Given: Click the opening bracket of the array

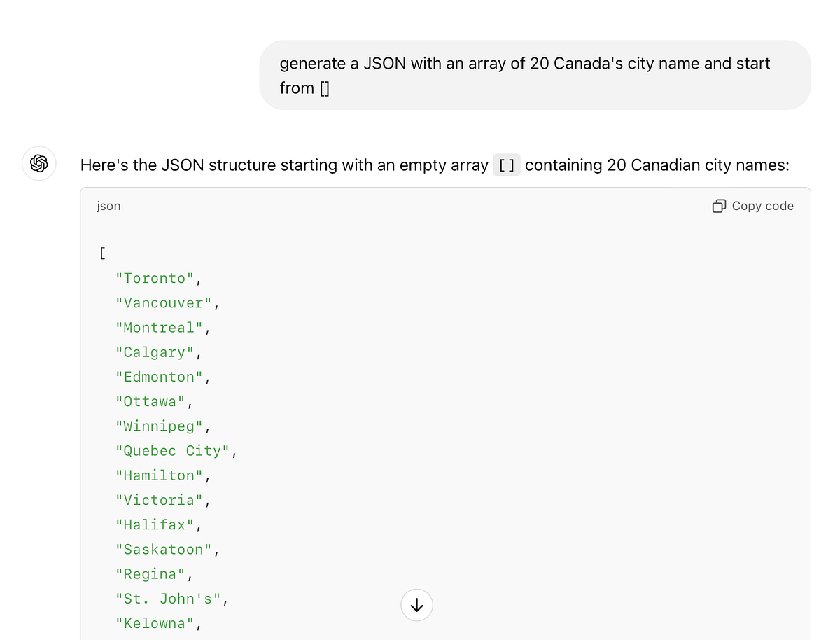Looking at the screenshot, I should pos(102,253).
